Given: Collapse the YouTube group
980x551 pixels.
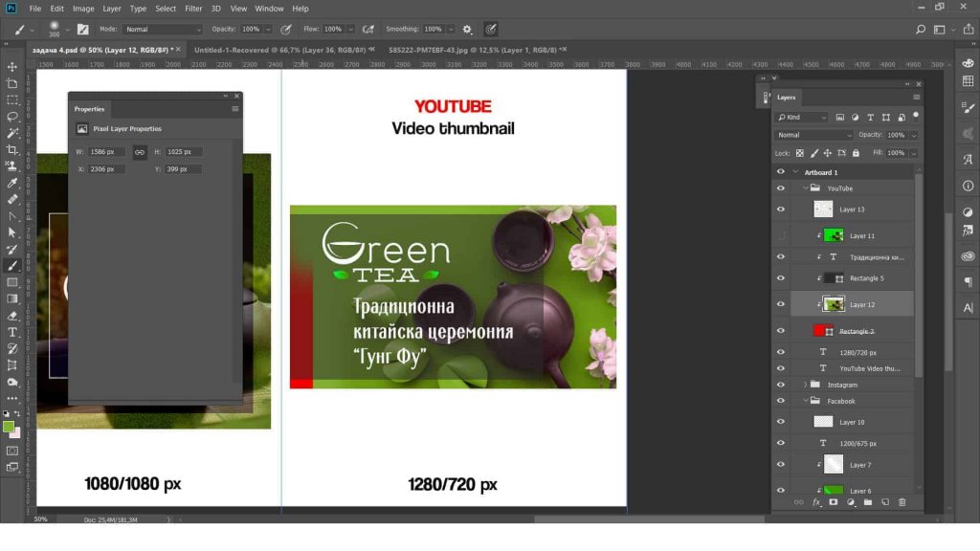Looking at the screenshot, I should tap(805, 188).
